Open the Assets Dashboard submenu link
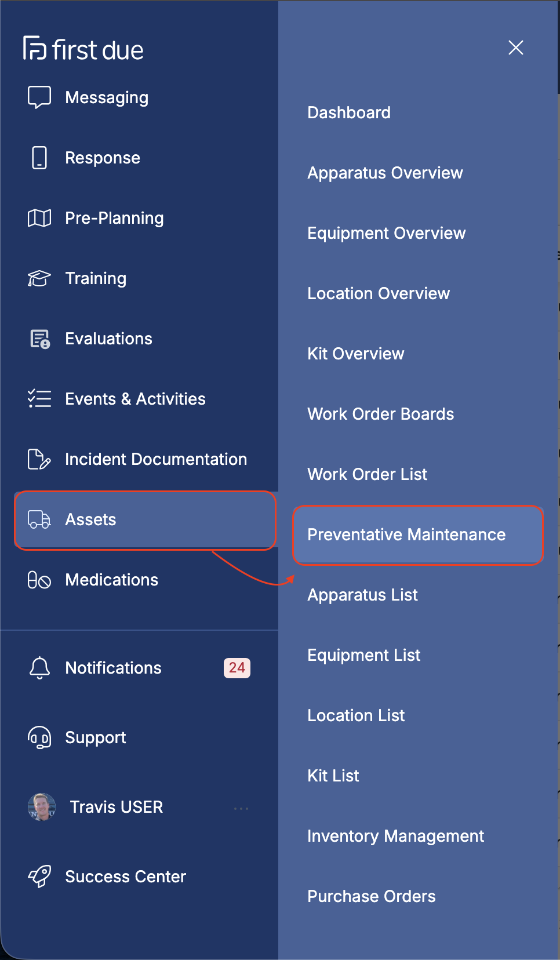Image resolution: width=560 pixels, height=960 pixels. [x=349, y=112]
